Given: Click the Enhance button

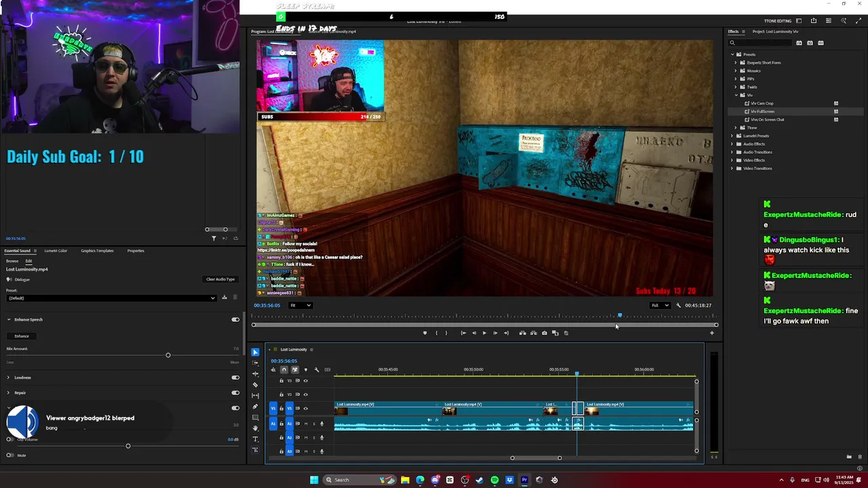Looking at the screenshot, I should pyautogui.click(x=22, y=336).
